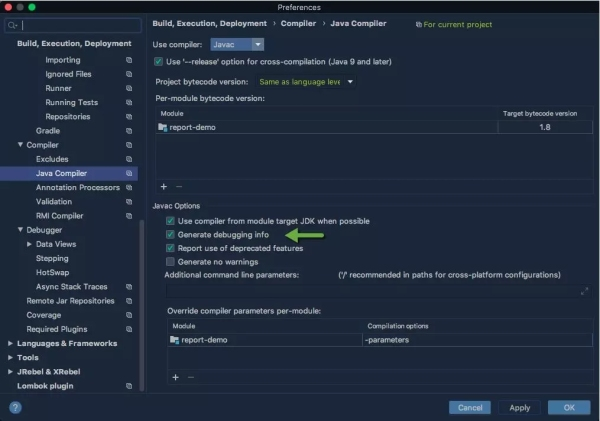
Task: Click the Compilation options column header
Action: tap(398, 326)
